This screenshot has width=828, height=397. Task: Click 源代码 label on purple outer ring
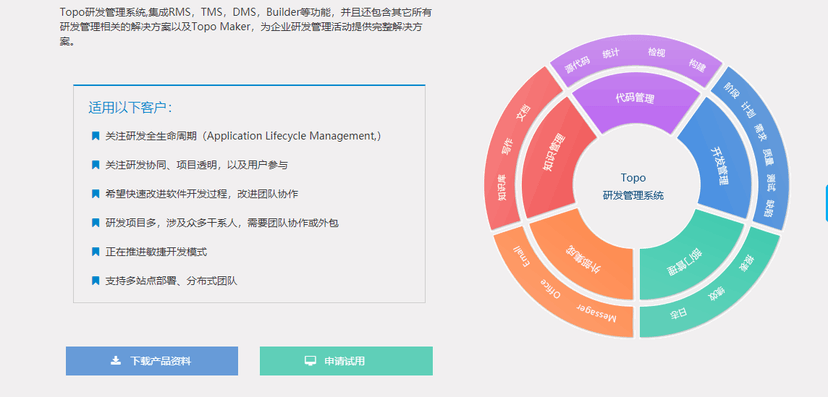click(x=577, y=64)
